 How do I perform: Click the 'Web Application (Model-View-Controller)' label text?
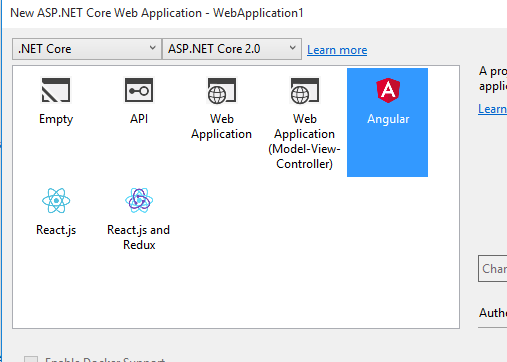304,141
